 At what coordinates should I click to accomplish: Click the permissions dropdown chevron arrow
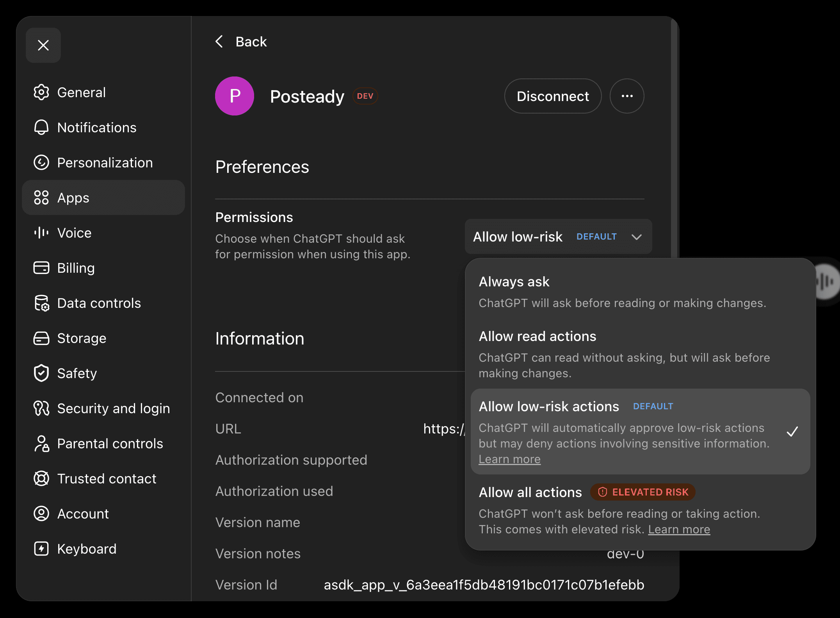[637, 237]
